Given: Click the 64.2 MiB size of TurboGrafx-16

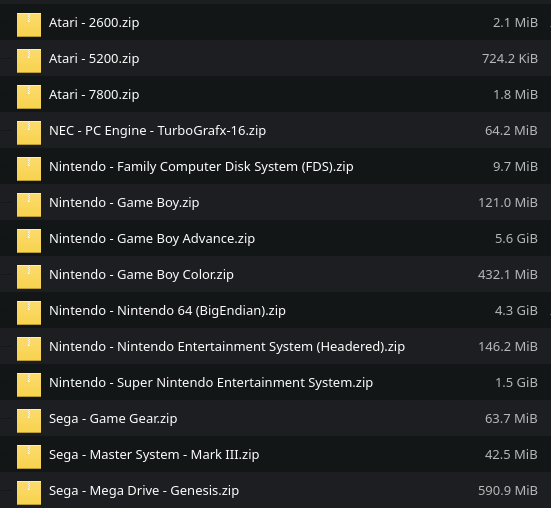Looking at the screenshot, I should (511, 131).
